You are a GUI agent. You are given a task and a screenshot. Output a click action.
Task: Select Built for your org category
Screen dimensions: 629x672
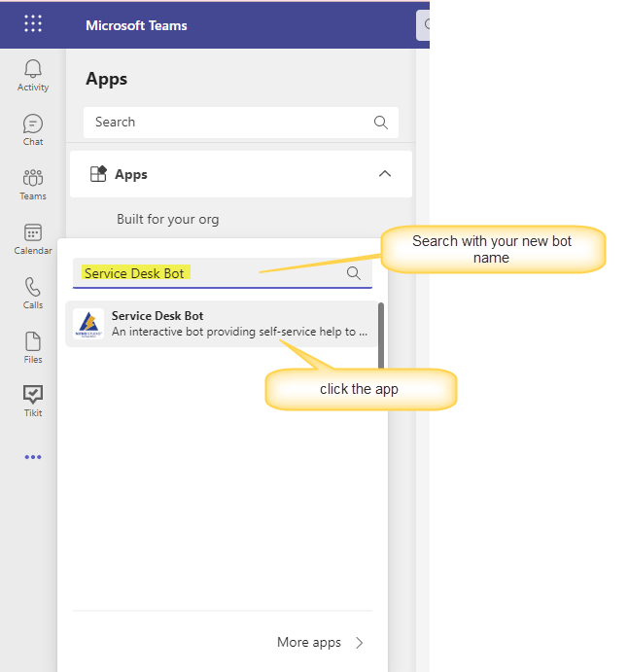pyautogui.click(x=167, y=220)
